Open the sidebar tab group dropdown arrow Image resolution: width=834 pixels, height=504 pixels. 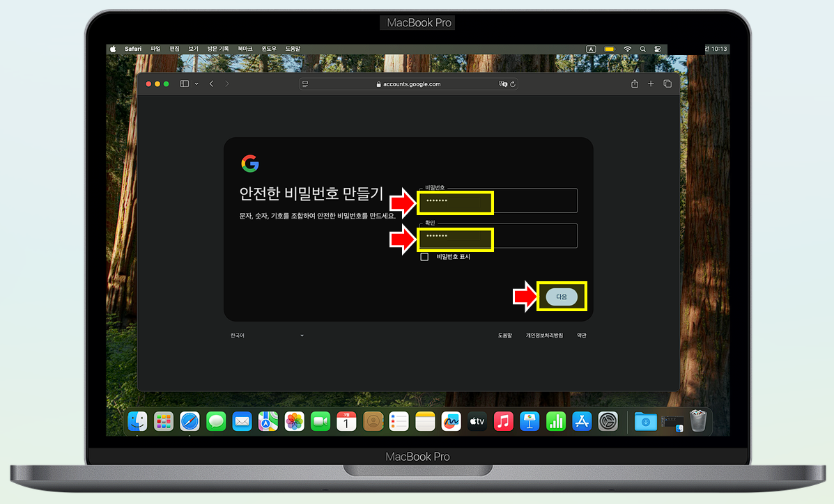point(196,84)
